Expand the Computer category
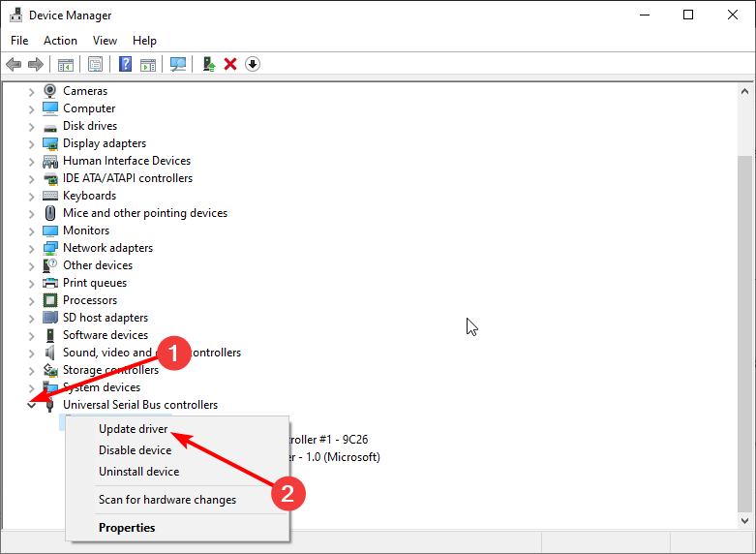Viewport: 756px width, 554px height. click(31, 109)
